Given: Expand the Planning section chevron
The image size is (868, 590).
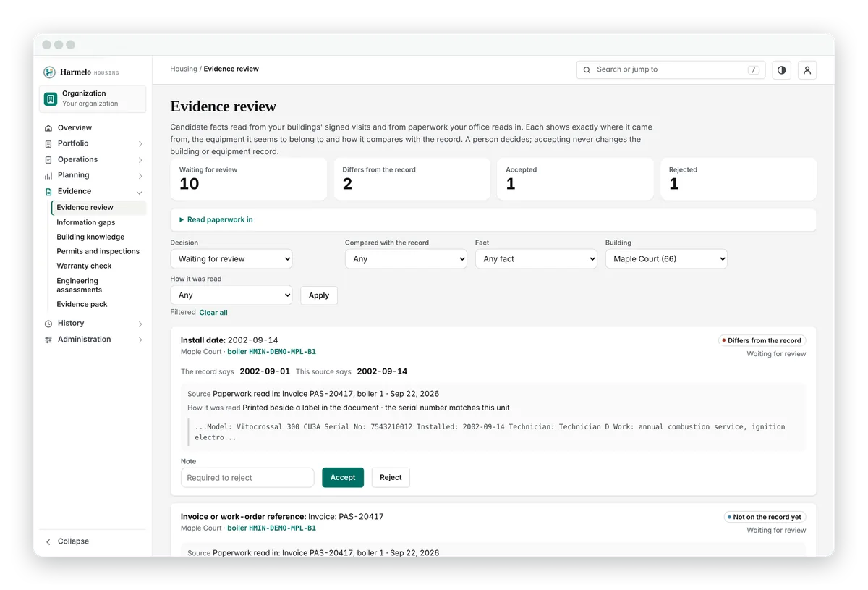Looking at the screenshot, I should (140, 176).
